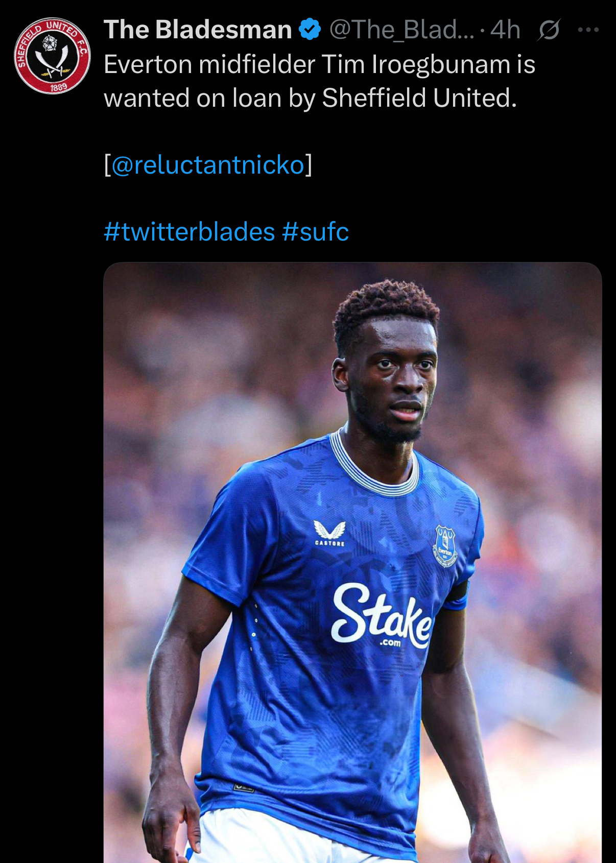This screenshot has height=863, width=616.
Task: Open the attached player photo
Action: pos(352,562)
